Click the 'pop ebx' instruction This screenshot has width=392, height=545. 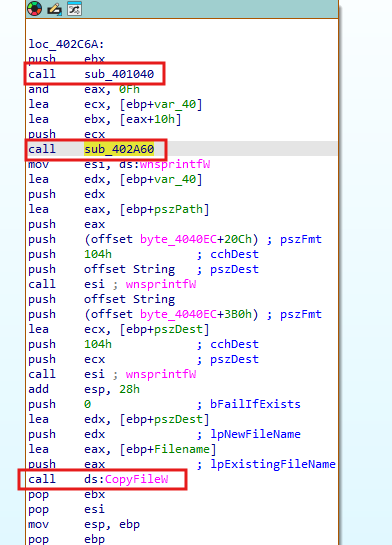66,494
